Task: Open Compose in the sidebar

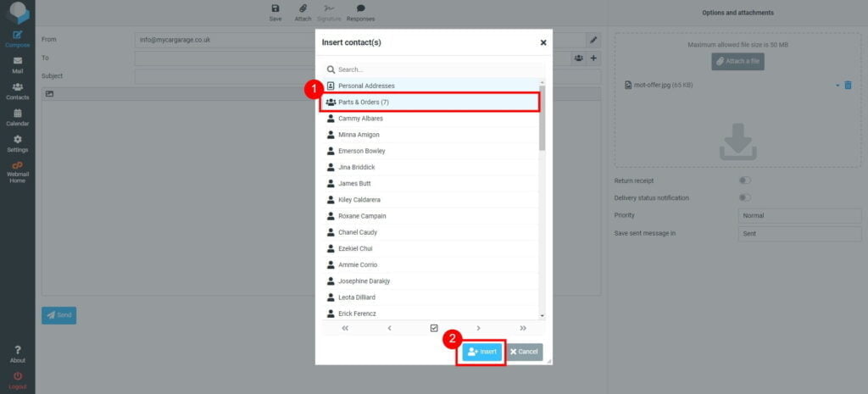Action: click(x=17, y=39)
